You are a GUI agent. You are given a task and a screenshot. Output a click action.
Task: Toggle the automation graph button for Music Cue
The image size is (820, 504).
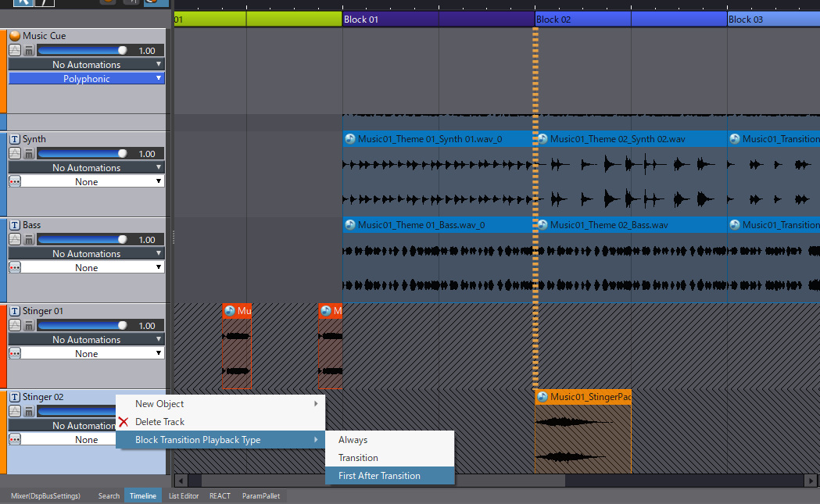click(x=15, y=51)
